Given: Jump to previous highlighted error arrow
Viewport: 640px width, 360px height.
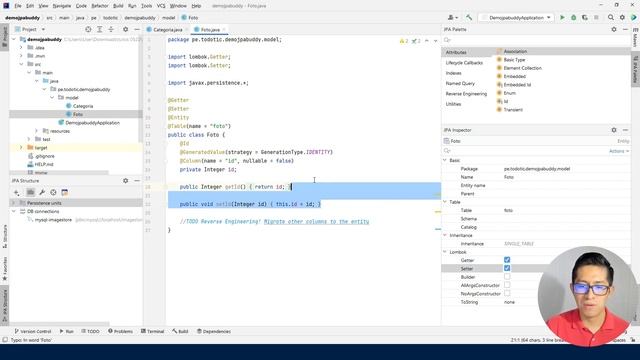Looking at the screenshot, I should (x=427, y=41).
